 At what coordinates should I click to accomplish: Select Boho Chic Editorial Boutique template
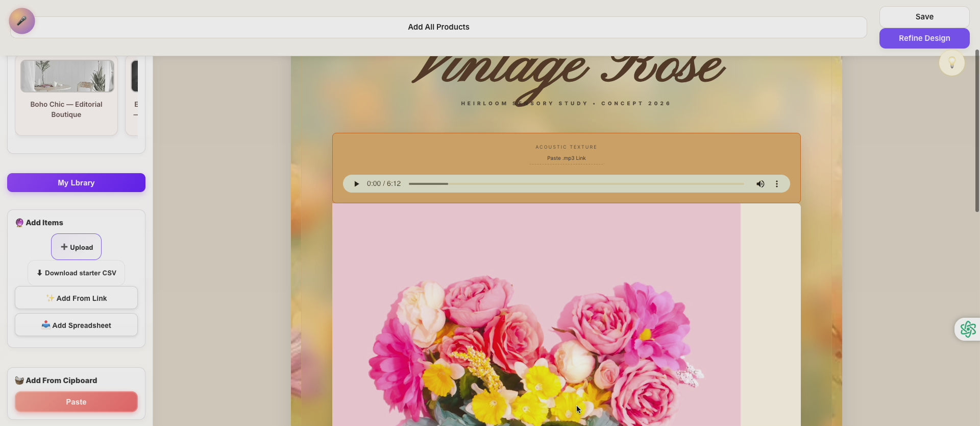tap(66, 96)
